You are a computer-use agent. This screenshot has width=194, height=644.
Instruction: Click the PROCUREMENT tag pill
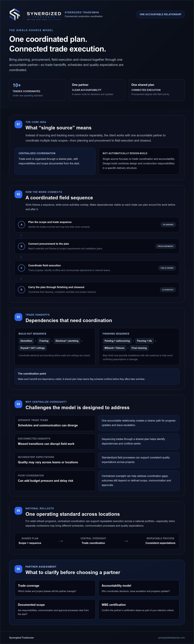pyautogui.click(x=166, y=246)
